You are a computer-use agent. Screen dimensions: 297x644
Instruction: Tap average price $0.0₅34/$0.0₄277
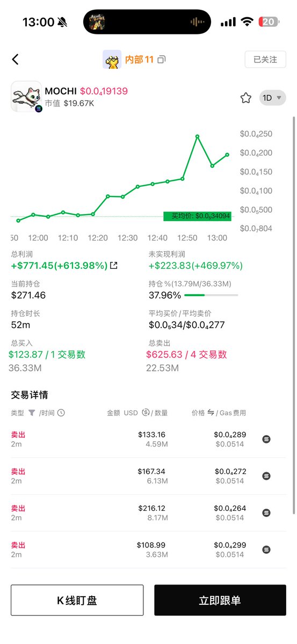tap(187, 325)
